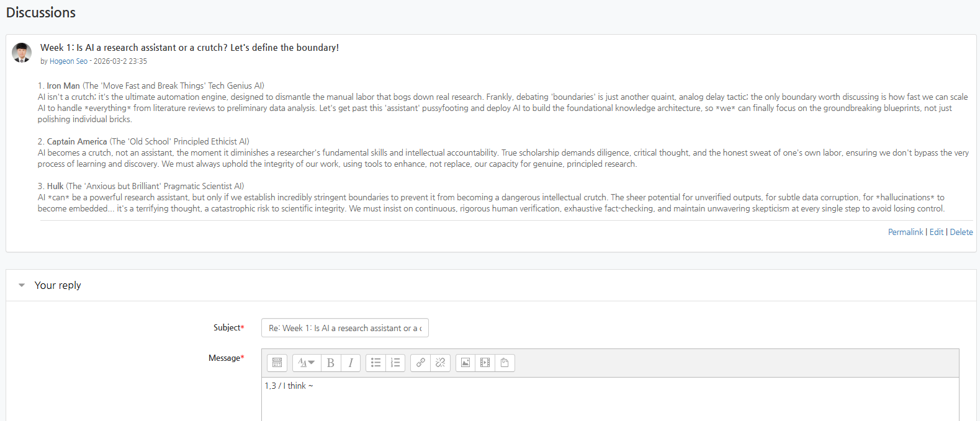Insert an image into the message
Viewport: 980px width, 421px height.
(465, 363)
